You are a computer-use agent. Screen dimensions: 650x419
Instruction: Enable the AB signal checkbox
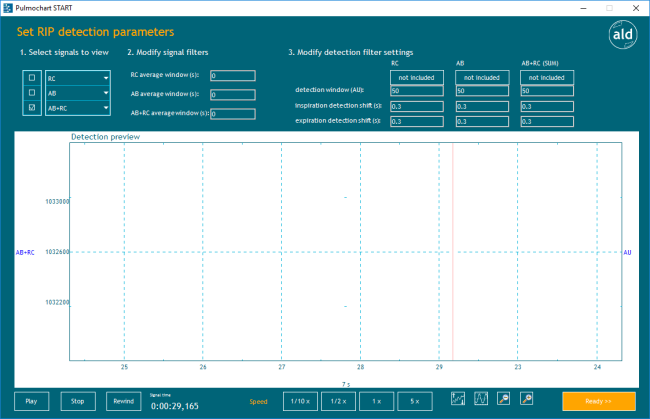pyautogui.click(x=32, y=92)
